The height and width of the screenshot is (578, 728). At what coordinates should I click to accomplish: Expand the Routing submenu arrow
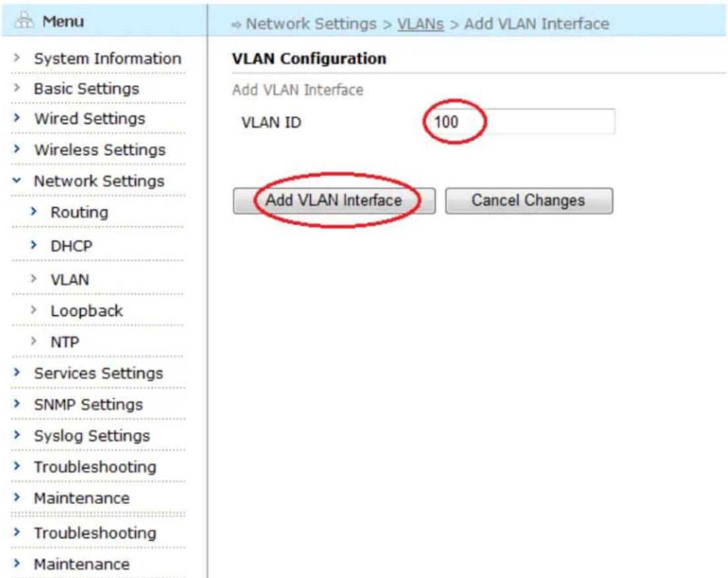tap(34, 211)
